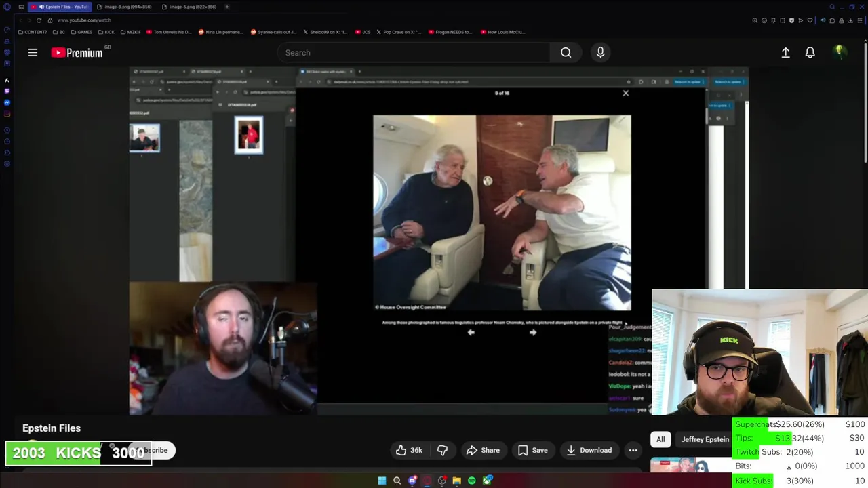Click the address bar www.youtube.com/watch
This screenshot has height=488, width=868.
tap(84, 20)
